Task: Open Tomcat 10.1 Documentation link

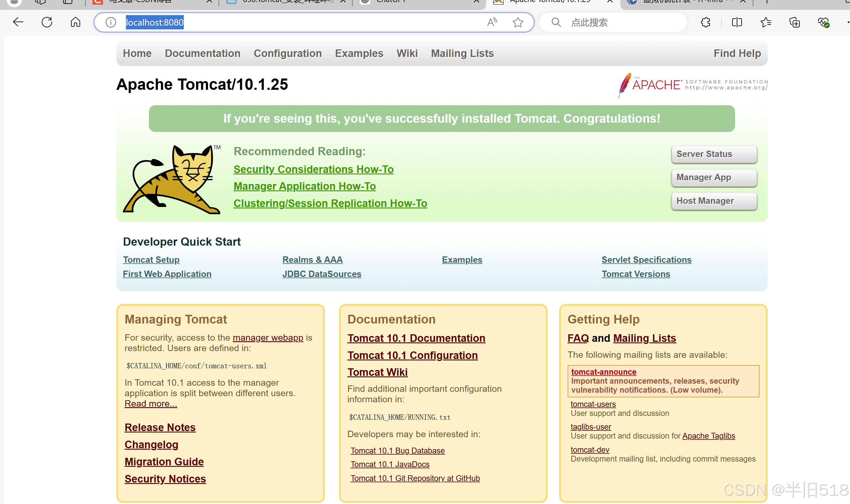Action: pos(416,338)
